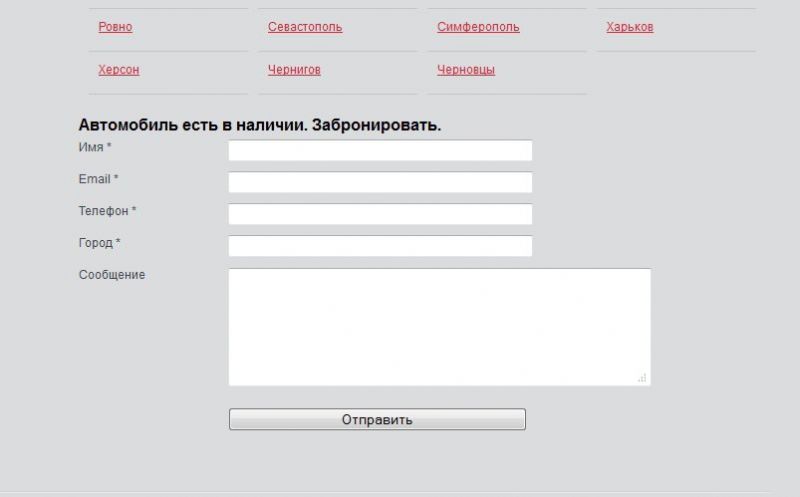Click the Сообщение field label
This screenshot has height=497, width=800.
(x=112, y=275)
